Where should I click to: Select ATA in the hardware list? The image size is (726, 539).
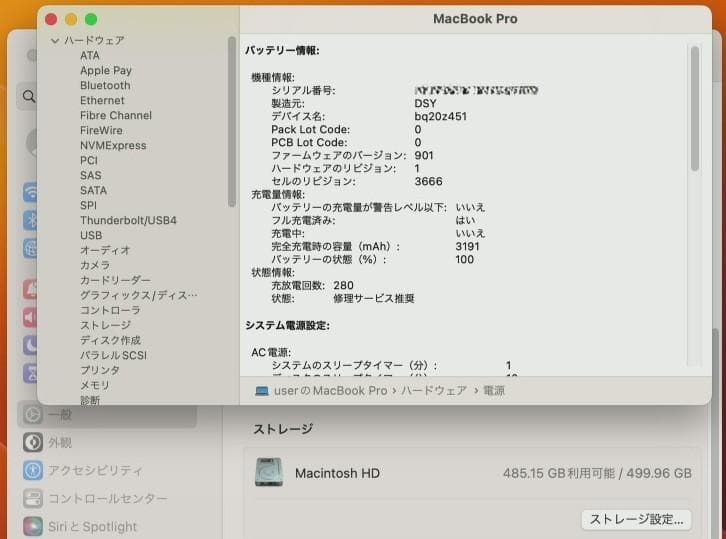[90, 56]
